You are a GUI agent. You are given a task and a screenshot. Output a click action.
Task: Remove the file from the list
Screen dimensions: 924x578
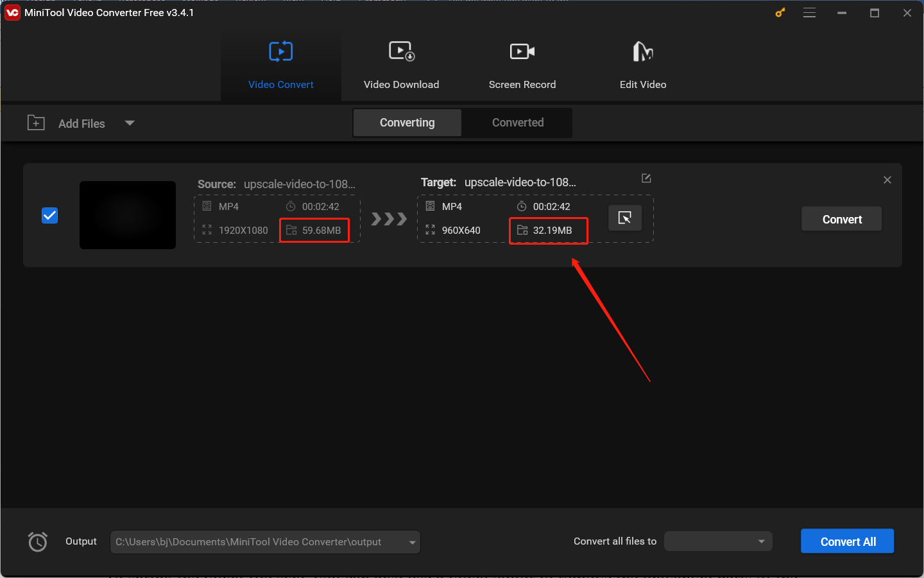point(887,180)
